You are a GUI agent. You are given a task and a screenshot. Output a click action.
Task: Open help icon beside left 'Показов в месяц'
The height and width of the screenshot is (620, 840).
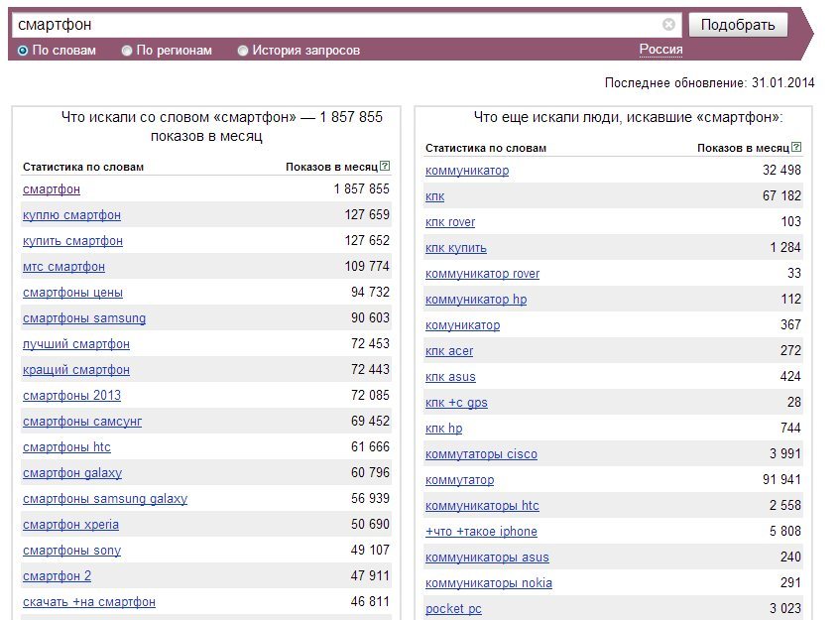coord(385,166)
